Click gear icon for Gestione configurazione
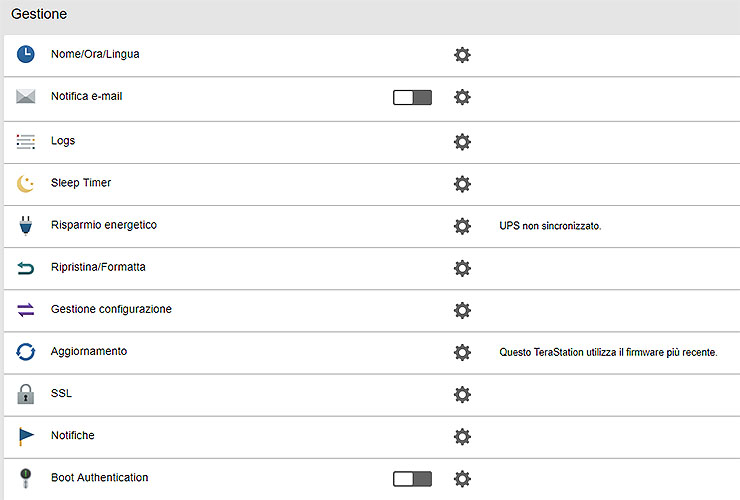 point(462,310)
